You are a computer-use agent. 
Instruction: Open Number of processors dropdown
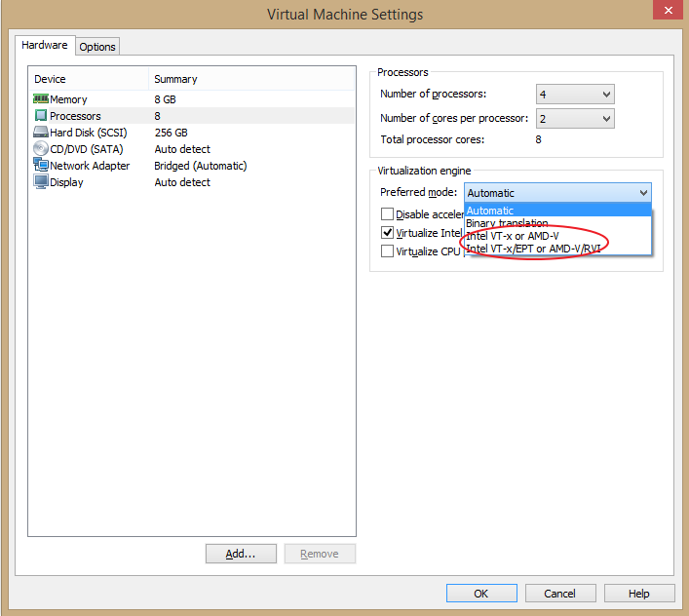[575, 94]
